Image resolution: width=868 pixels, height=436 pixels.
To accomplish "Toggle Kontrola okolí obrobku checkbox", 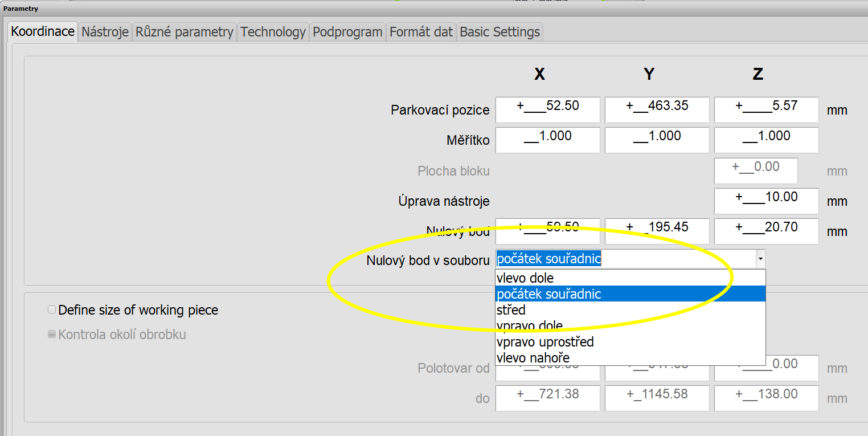I will [x=52, y=335].
